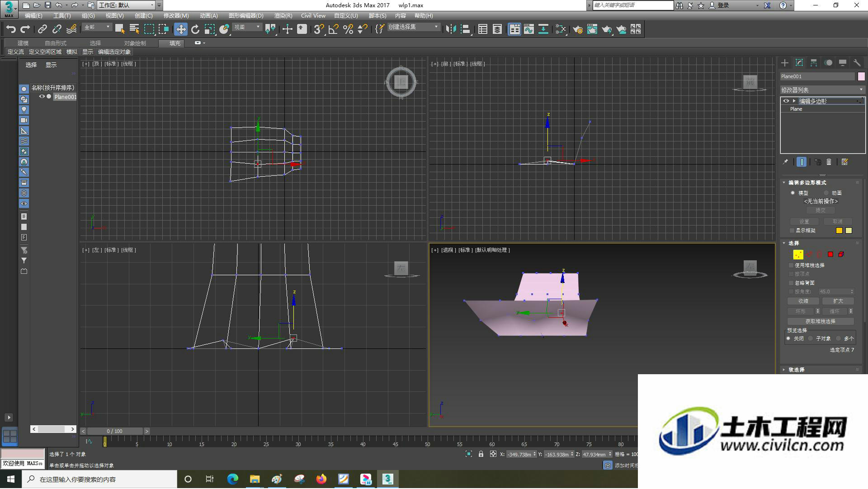Toggle Window/Crossing selection mode
This screenshot has height=489, width=868.
[164, 29]
